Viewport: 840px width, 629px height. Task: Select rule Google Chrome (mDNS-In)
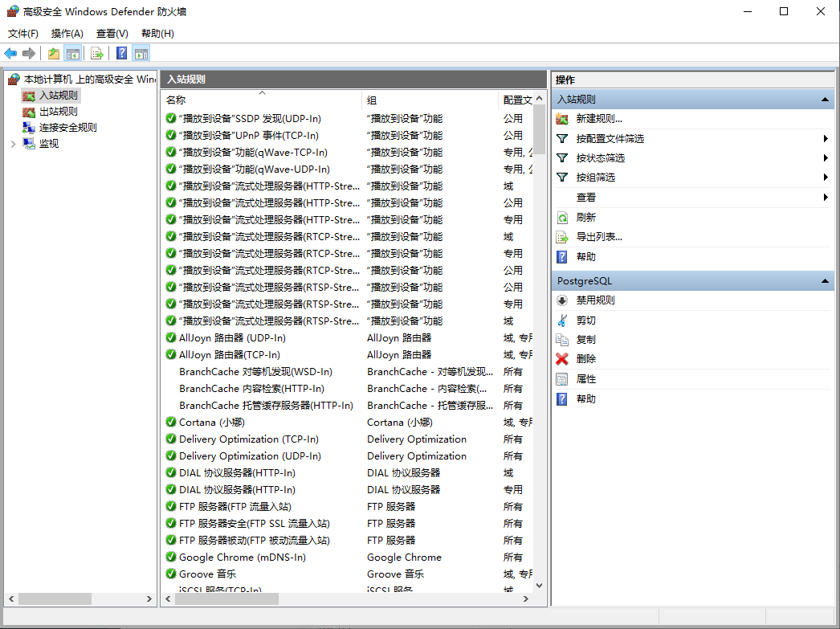(243, 558)
